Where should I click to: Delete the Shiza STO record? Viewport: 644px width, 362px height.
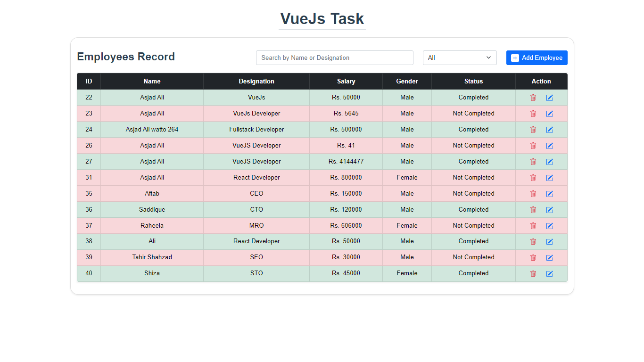[x=533, y=273]
